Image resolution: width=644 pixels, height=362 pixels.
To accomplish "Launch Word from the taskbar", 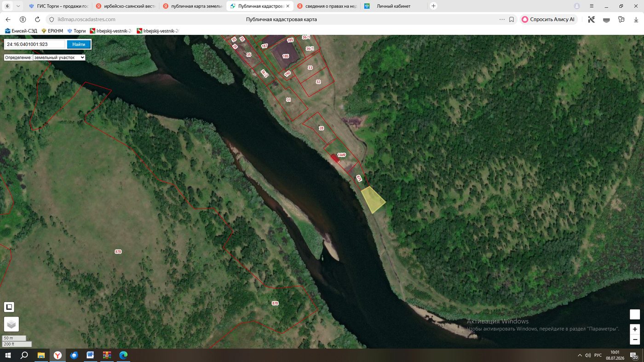I will (90, 355).
